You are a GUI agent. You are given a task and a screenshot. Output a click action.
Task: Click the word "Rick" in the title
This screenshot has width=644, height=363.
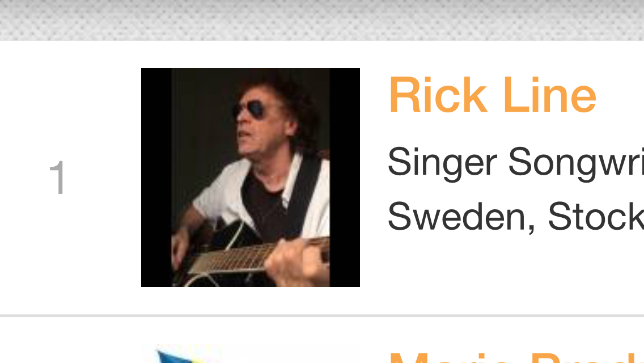point(438,95)
